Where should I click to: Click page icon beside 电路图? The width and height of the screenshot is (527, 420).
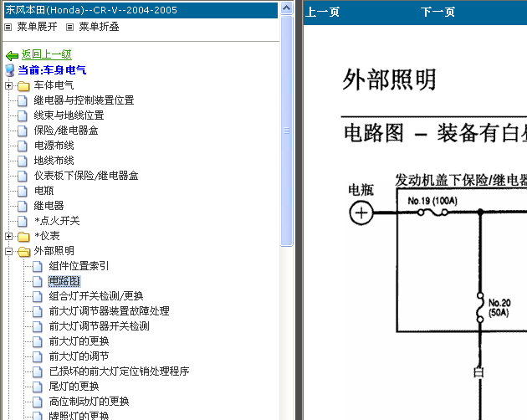[38, 281]
